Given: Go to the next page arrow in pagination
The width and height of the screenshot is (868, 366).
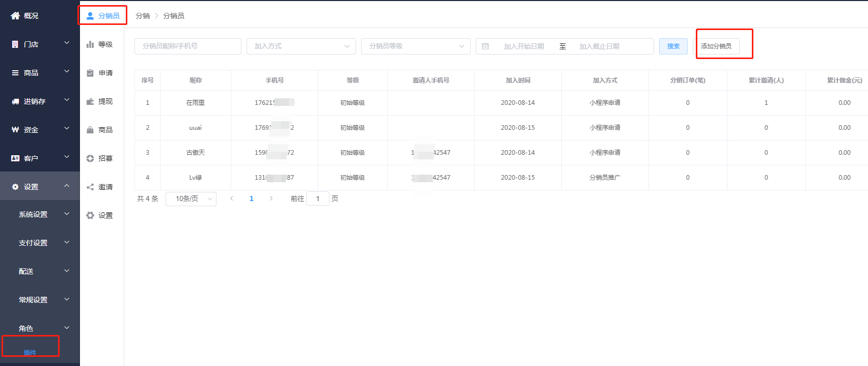Looking at the screenshot, I should [271, 199].
